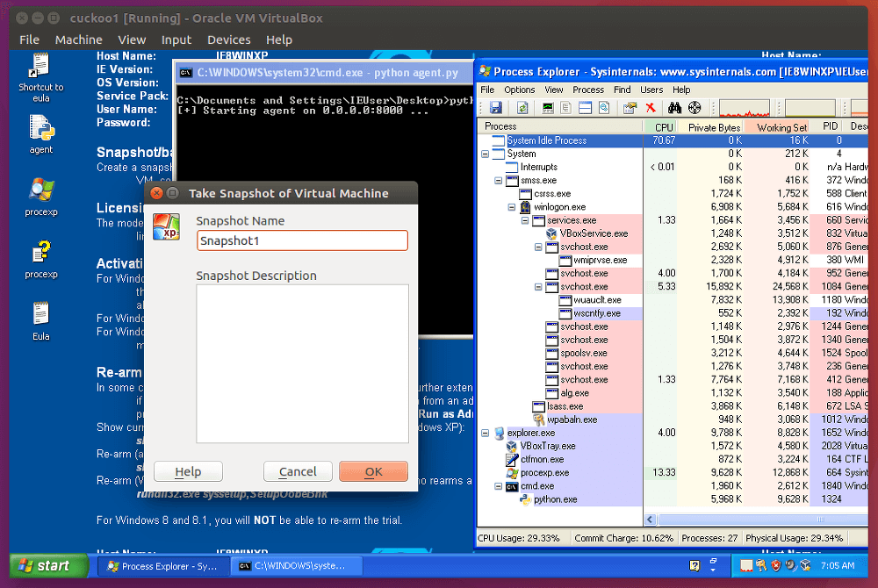Click the red X Kill Process icon
Screen dimensions: 878x588
(x=651, y=107)
